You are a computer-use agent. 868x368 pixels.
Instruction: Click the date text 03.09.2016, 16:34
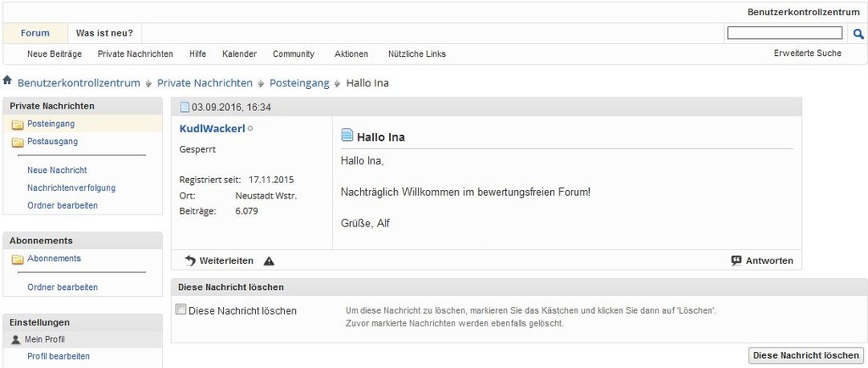231,108
